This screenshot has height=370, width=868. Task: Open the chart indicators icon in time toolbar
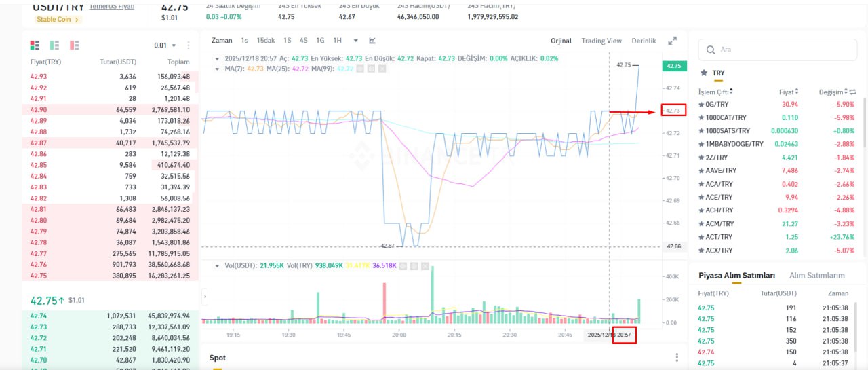(372, 41)
